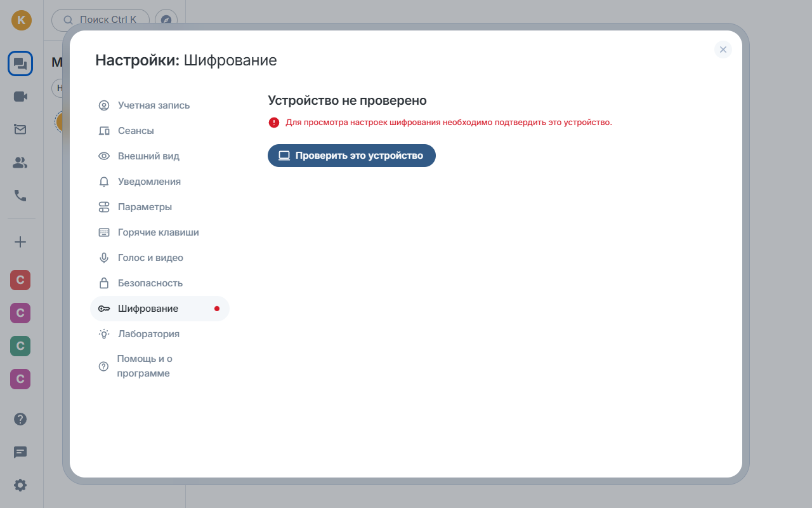Open the Параметры settings tab
The width and height of the screenshot is (812, 508).
pyautogui.click(x=160, y=207)
